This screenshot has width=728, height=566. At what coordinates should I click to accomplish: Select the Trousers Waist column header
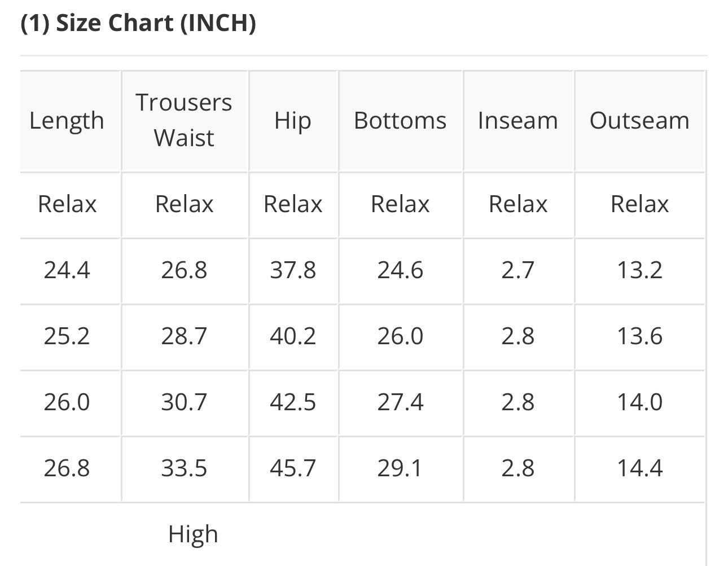pos(184,120)
